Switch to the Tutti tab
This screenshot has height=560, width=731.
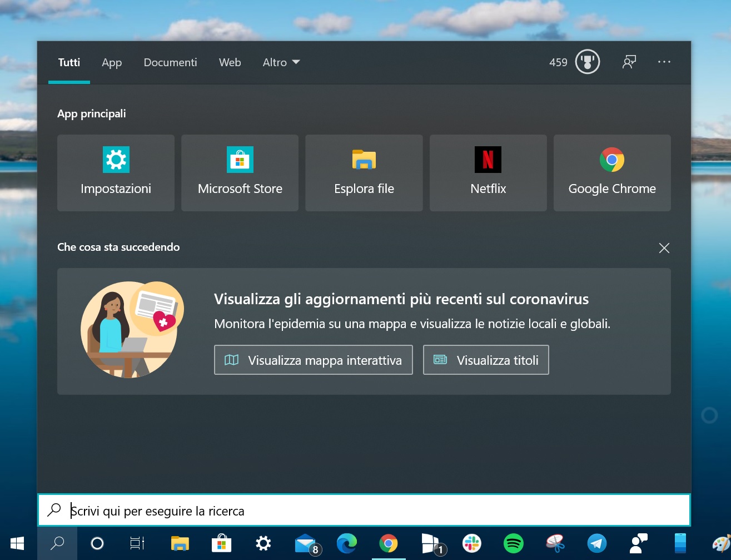(x=69, y=63)
